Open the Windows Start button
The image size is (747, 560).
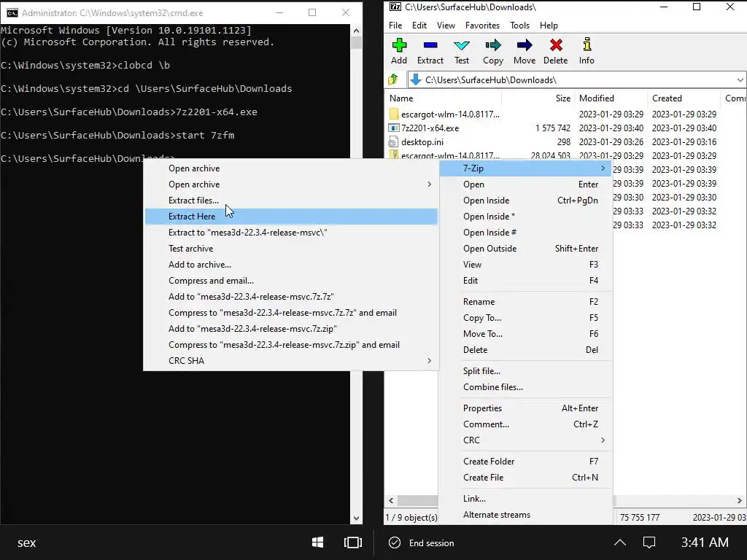pyautogui.click(x=318, y=542)
